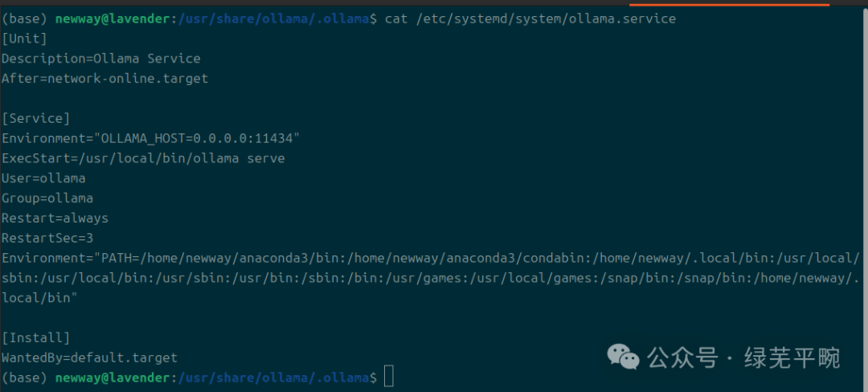The image size is (868, 392).
Task: Click the [Install] section header line
Action: pos(36,337)
